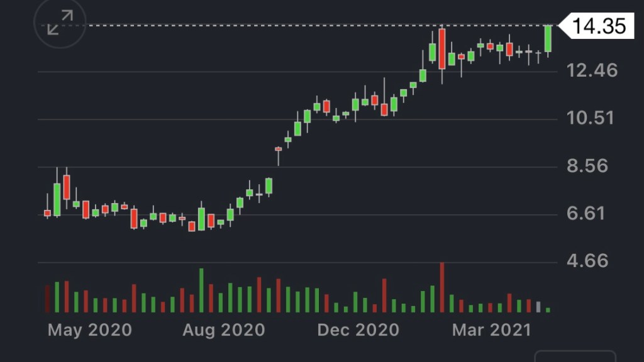Click the Dec 2020 date label
Viewport: 644px width, 362px height.
(358, 330)
